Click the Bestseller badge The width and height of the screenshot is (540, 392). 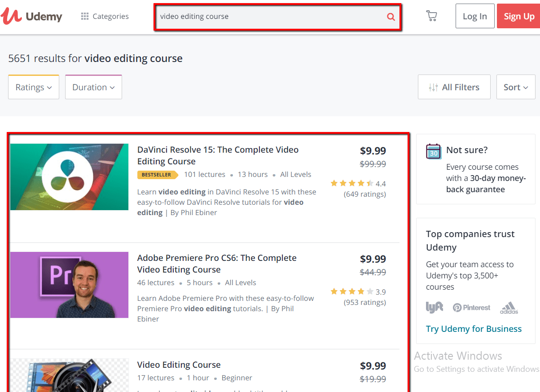click(157, 175)
